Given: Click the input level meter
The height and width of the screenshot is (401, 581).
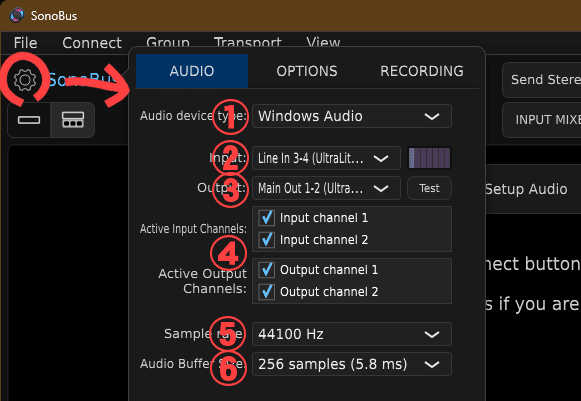Looking at the screenshot, I should [429, 158].
